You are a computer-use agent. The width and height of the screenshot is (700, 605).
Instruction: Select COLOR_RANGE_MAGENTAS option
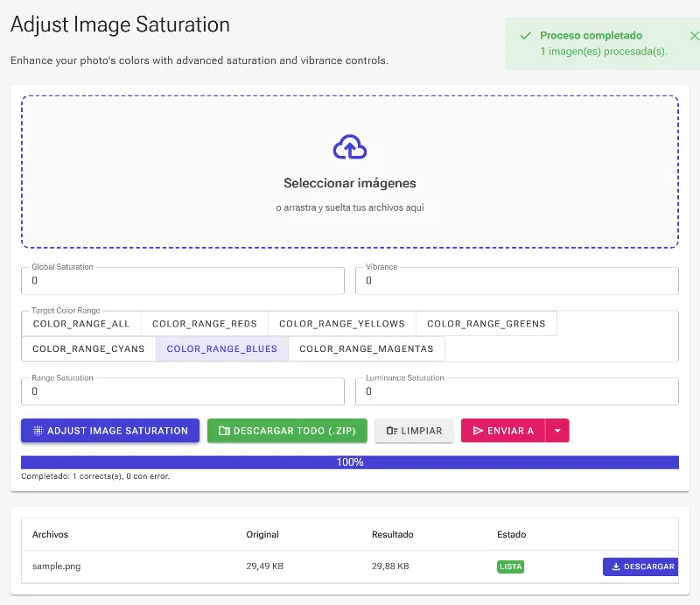[366, 348]
